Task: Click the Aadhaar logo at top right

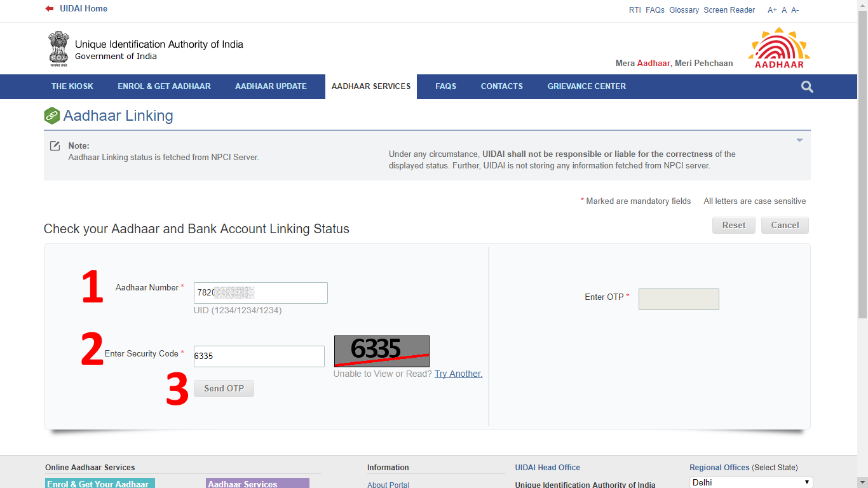Action: (x=779, y=48)
